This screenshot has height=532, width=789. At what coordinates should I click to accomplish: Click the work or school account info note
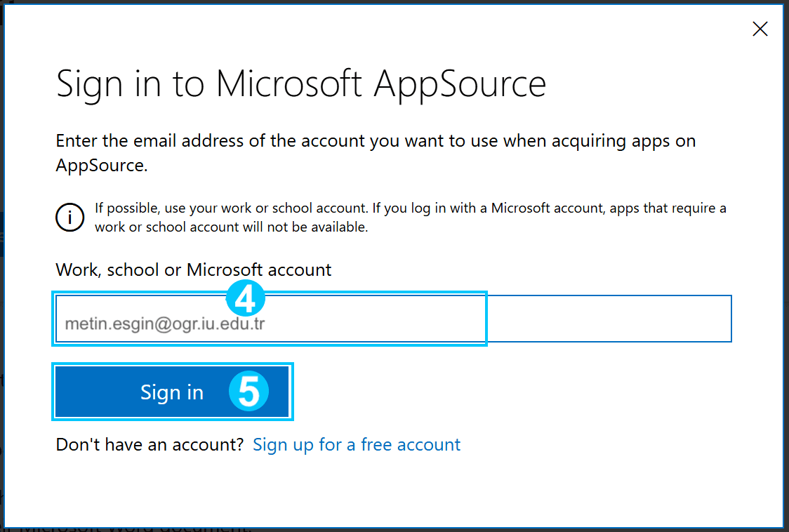[x=410, y=218]
